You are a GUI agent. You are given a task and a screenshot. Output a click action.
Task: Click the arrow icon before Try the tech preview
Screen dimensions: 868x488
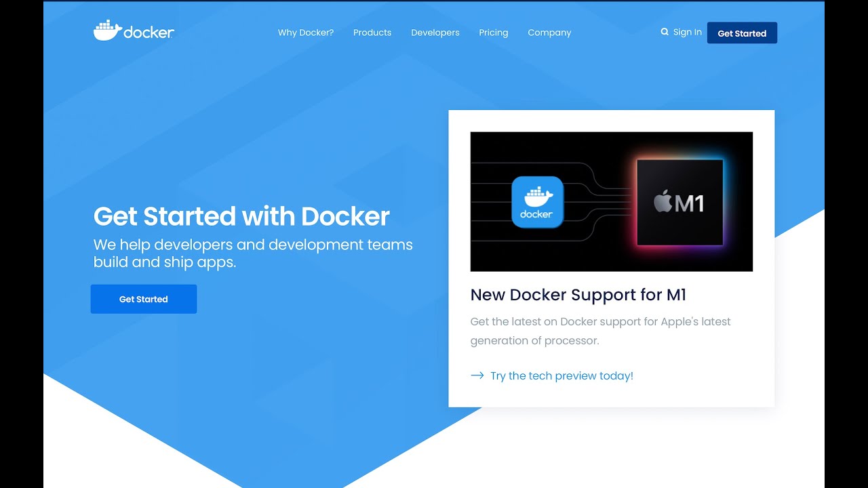[477, 375]
